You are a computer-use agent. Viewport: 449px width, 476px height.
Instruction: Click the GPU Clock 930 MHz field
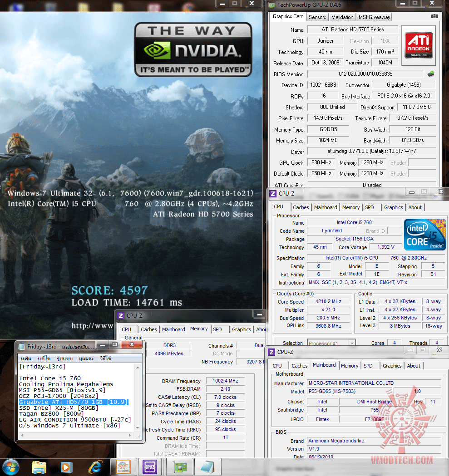point(321,162)
